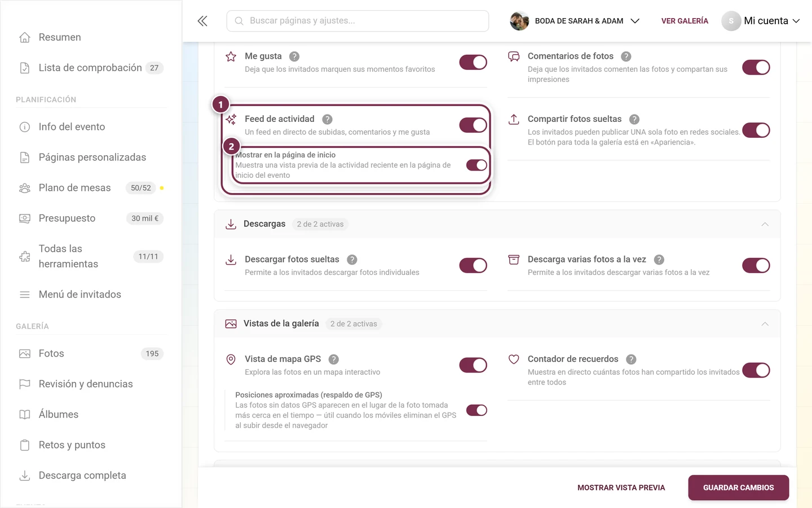Click the '2 de 2 activas' badge beside Descargas
This screenshot has height=508, width=812.
pyautogui.click(x=320, y=224)
